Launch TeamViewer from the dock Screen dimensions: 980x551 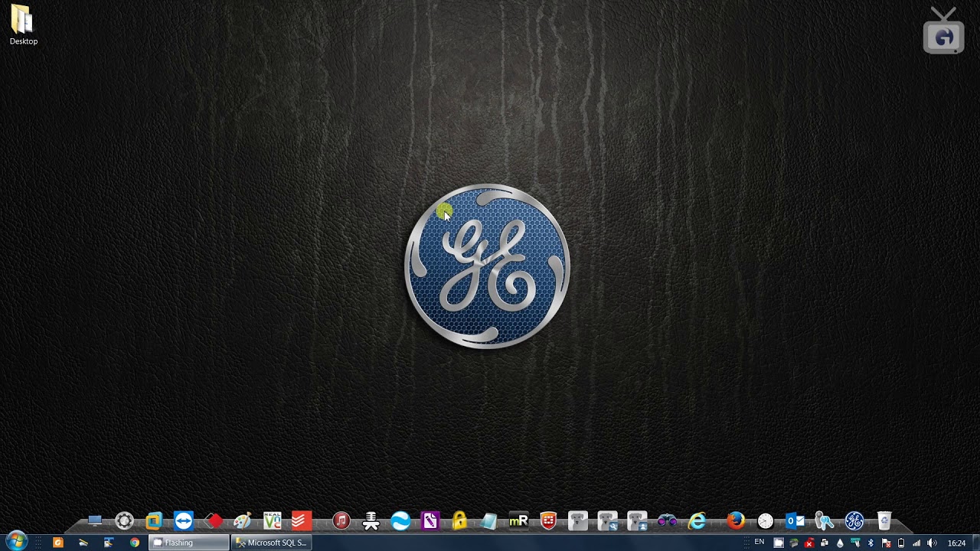(183, 521)
